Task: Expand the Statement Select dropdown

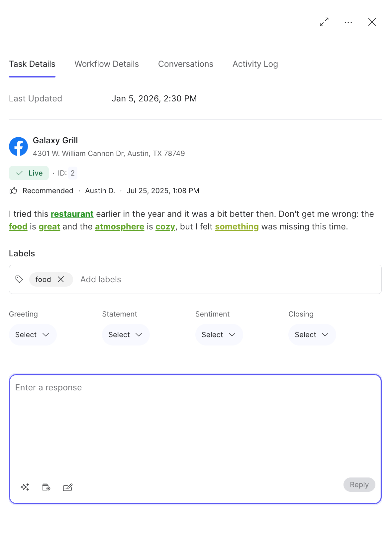Action: [x=126, y=335]
